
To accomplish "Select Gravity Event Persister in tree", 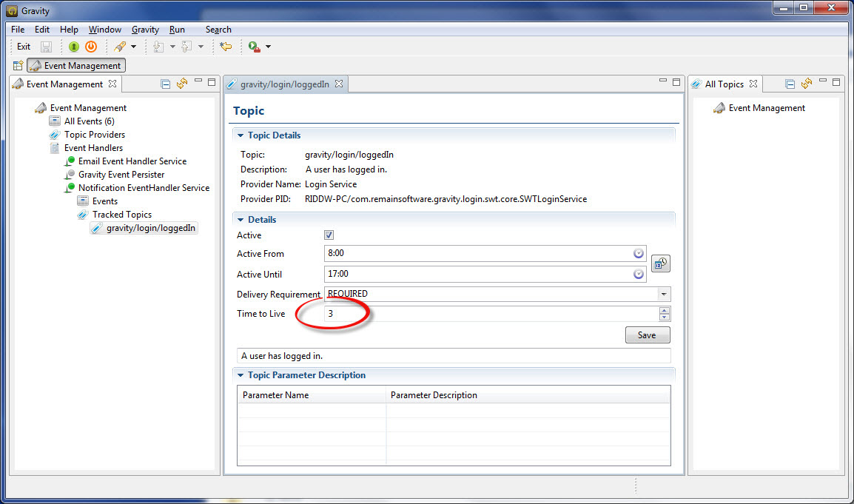I will 121,175.
